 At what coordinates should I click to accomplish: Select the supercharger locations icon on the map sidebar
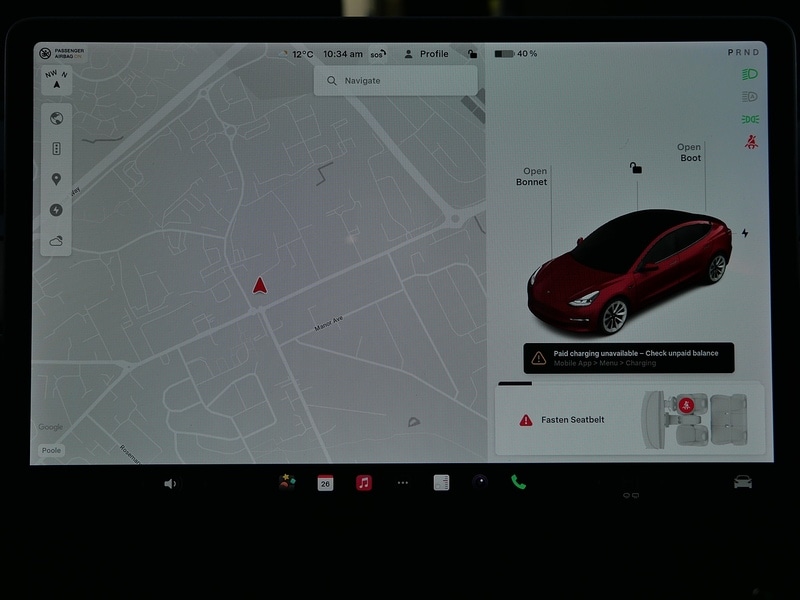pos(57,208)
